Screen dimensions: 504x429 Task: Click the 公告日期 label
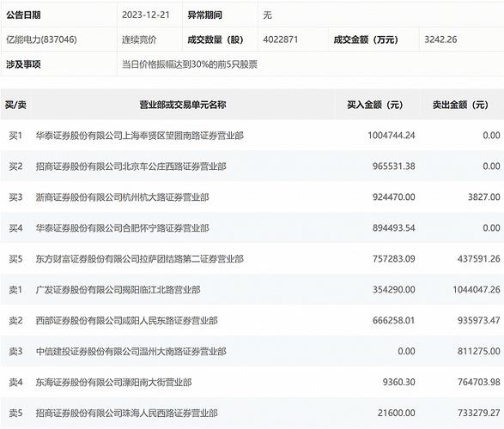pyautogui.click(x=23, y=15)
